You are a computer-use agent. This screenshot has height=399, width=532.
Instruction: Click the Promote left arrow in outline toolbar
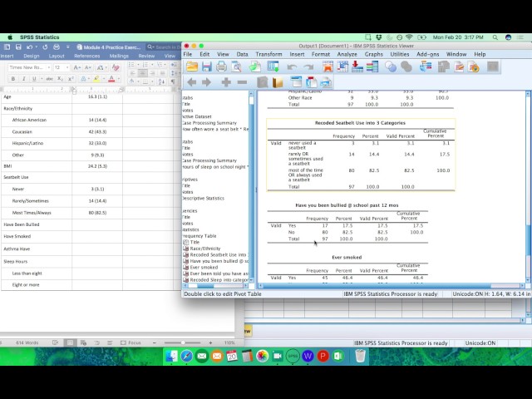click(192, 82)
